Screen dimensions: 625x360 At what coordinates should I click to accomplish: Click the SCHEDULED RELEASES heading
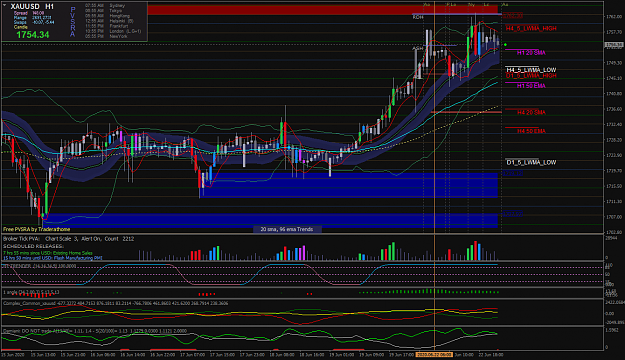(x=33, y=246)
